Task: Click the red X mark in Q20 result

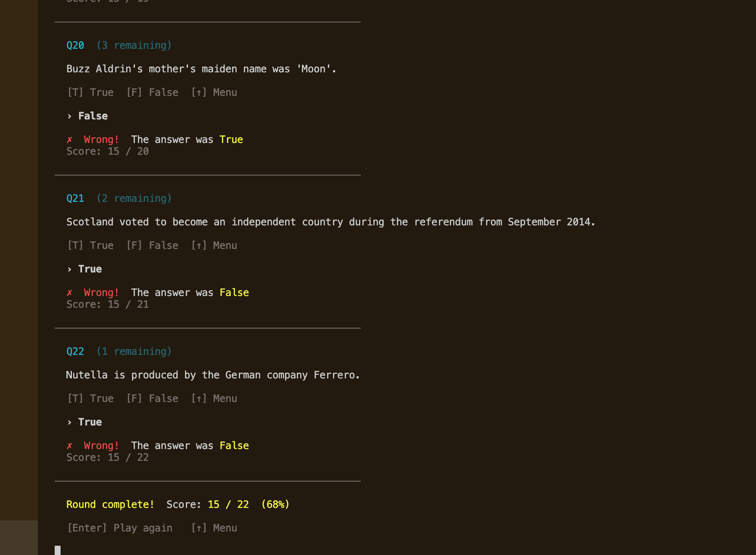Action: tap(69, 140)
